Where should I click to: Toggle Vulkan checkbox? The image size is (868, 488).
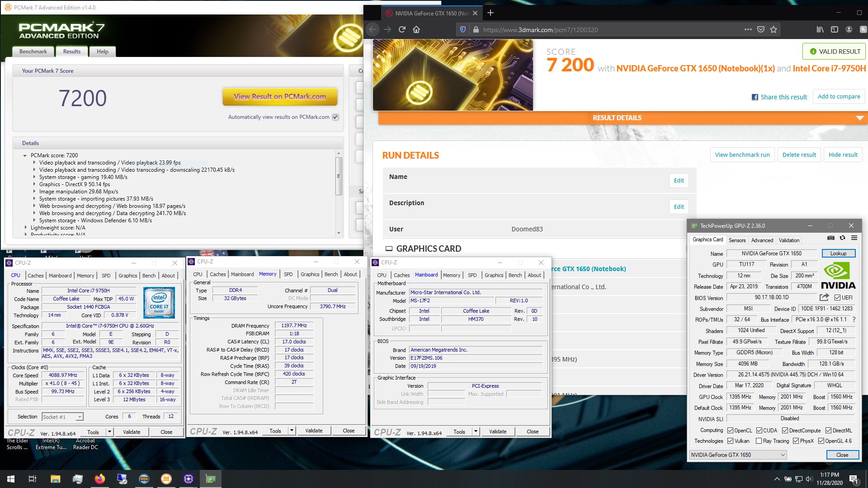pos(730,441)
